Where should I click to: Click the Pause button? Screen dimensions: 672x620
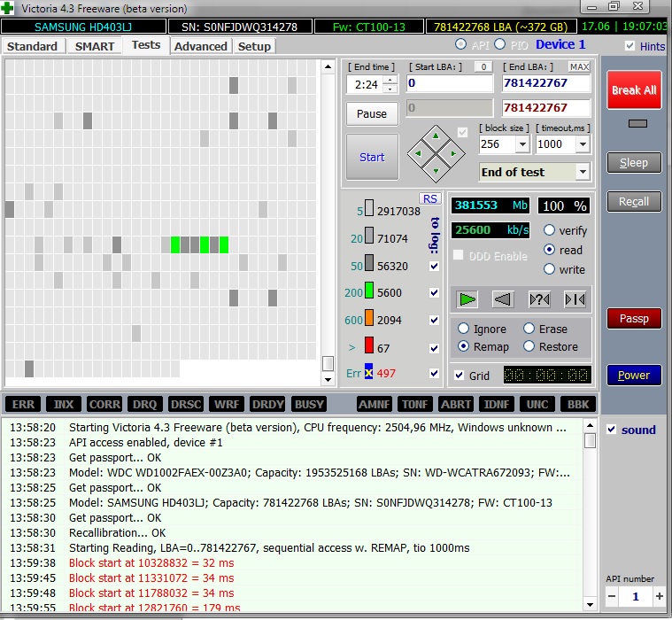click(x=372, y=113)
